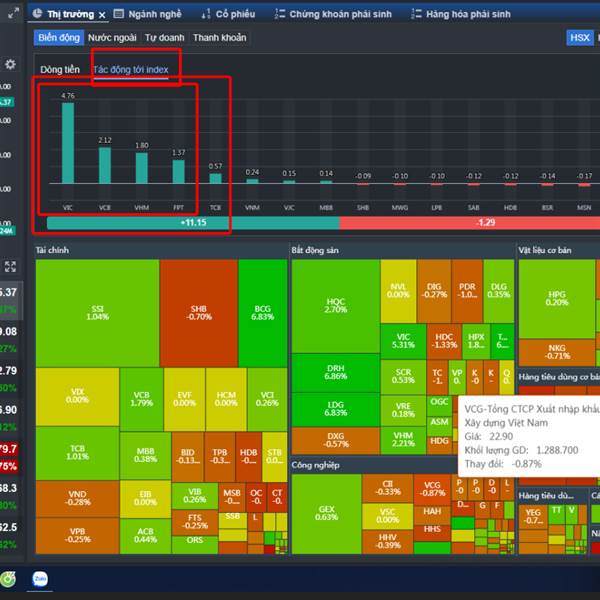Open the Cốc Cốc browser taskbar icon
Viewport: 600px width, 600px height.
(8, 579)
